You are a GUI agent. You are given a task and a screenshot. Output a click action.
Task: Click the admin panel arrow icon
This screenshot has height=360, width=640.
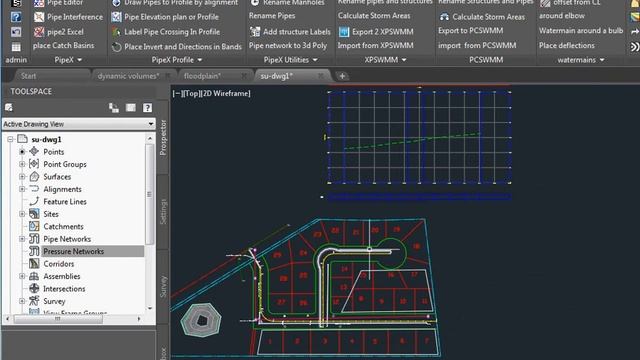point(16,32)
